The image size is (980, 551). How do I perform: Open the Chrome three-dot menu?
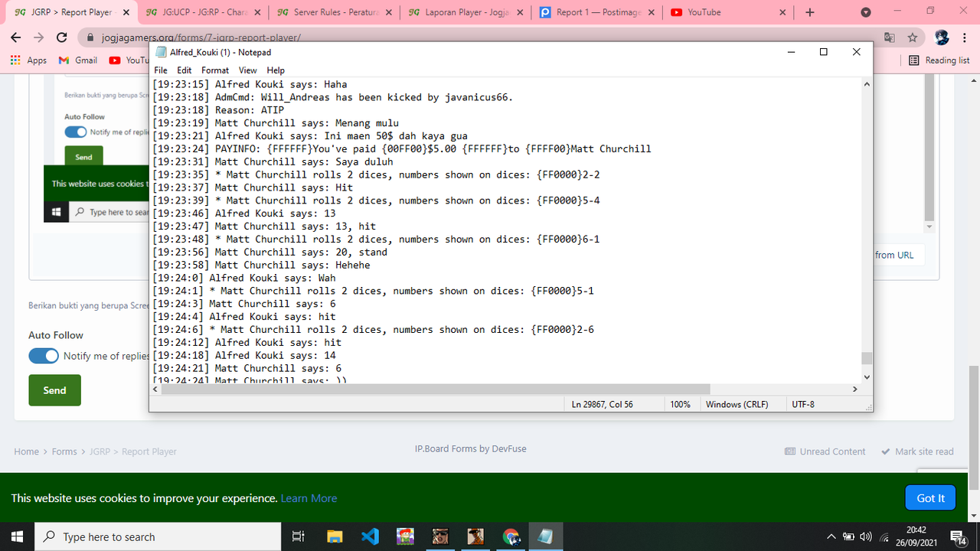point(965,37)
